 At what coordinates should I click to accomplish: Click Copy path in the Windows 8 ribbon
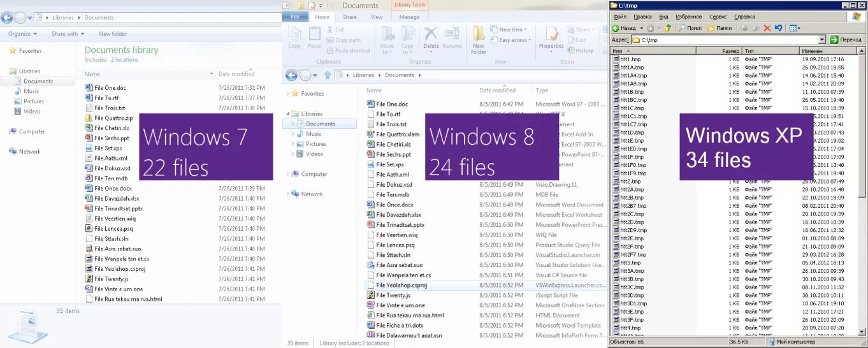tap(344, 40)
